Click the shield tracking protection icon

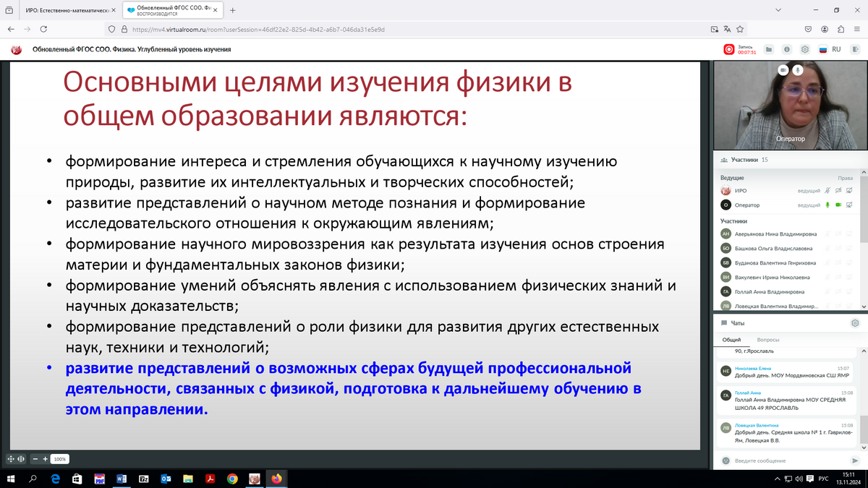(x=112, y=30)
